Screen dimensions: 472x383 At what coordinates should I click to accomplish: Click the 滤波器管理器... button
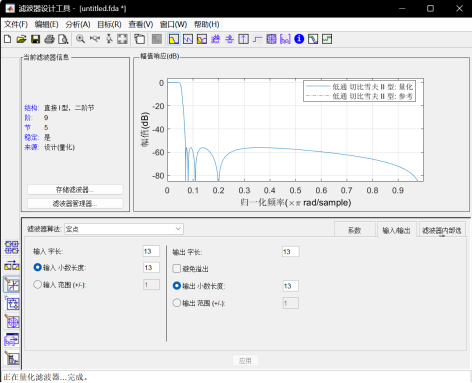click(75, 203)
